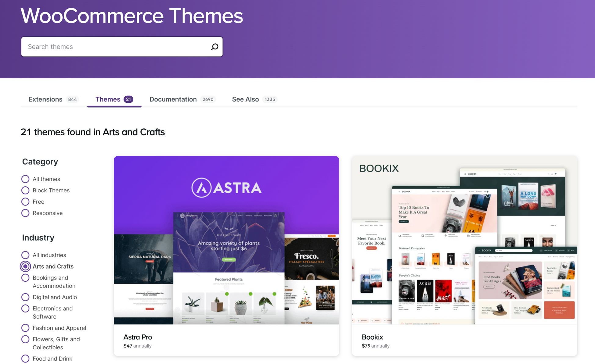The height and width of the screenshot is (364, 595).
Task: Pick Flowers, Gifts and Collectibles option
Action: pyautogui.click(x=25, y=339)
